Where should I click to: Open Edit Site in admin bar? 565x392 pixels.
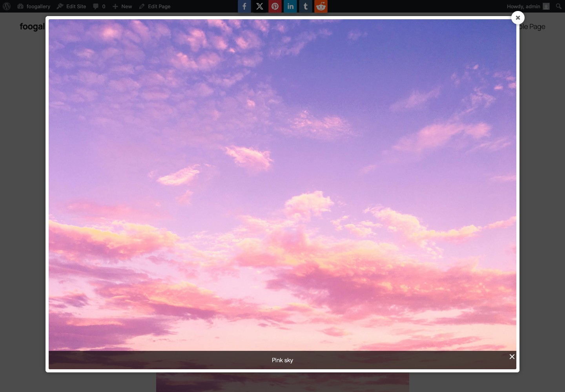(x=71, y=6)
